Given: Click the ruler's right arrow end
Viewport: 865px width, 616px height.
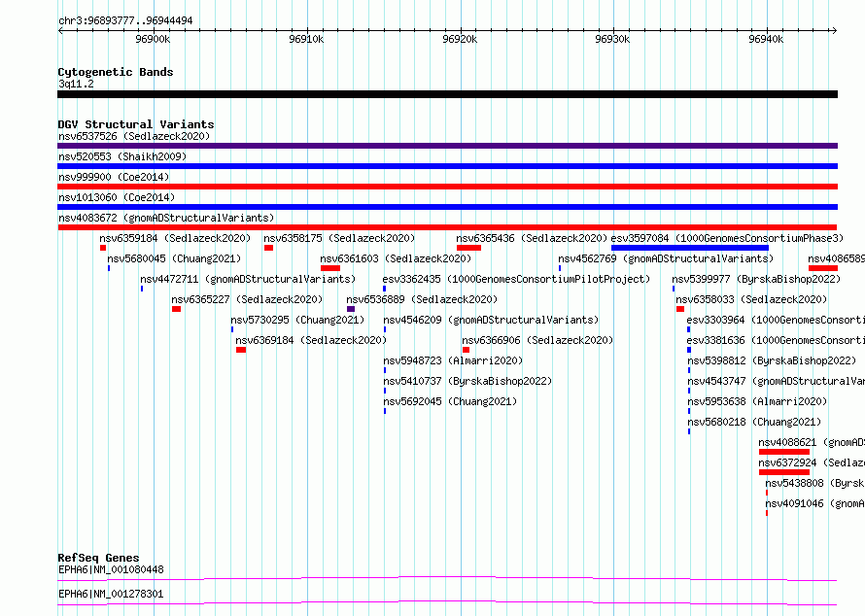Looking at the screenshot, I should [835, 30].
